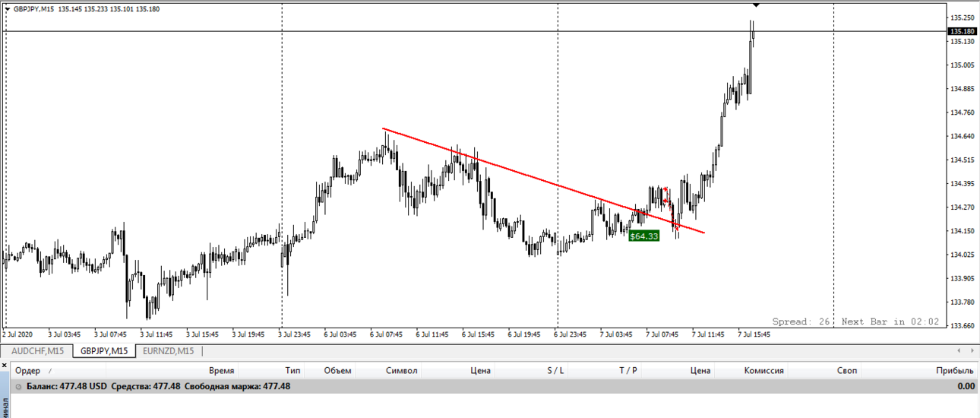This screenshot has width=980, height=418.
Task: Click the 'Next Bar in 02:02' text
Action: pyautogui.click(x=890, y=322)
